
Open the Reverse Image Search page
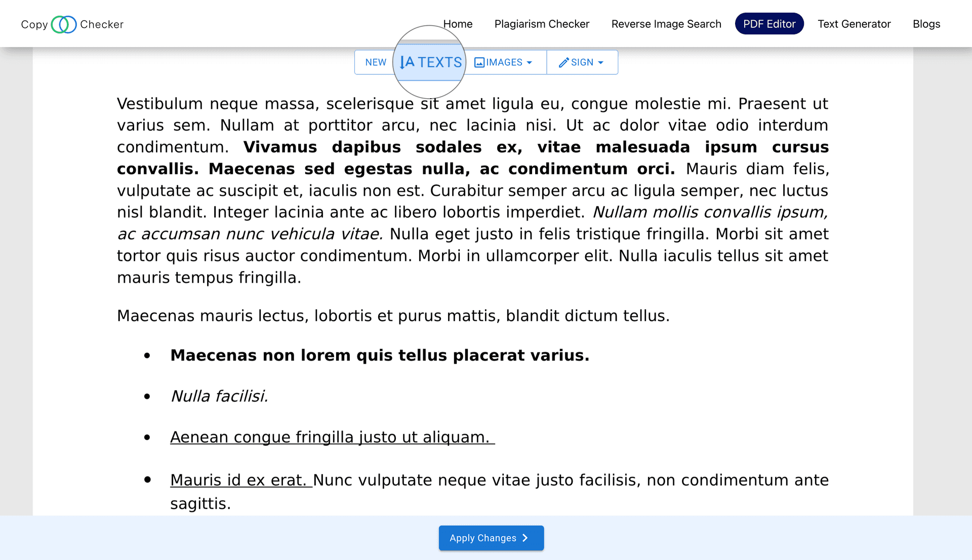pyautogui.click(x=666, y=24)
